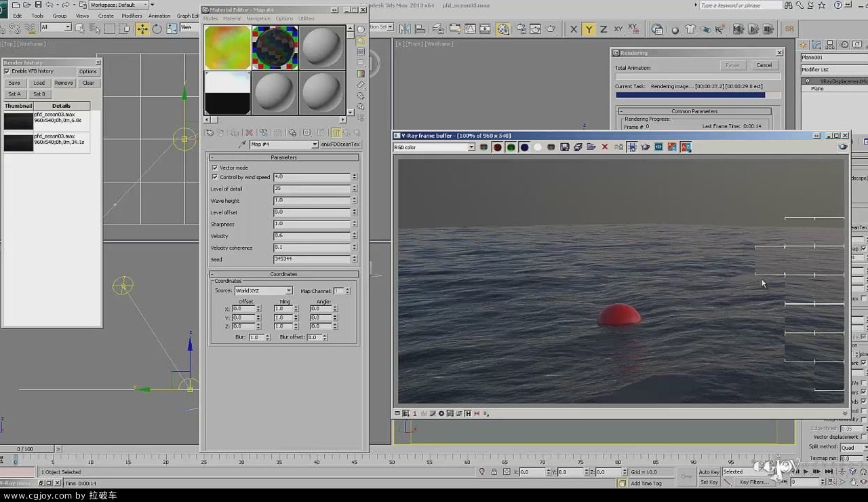Open the Modifier List dropdown
Image resolution: width=868 pixels, height=502 pixels.
click(x=833, y=69)
